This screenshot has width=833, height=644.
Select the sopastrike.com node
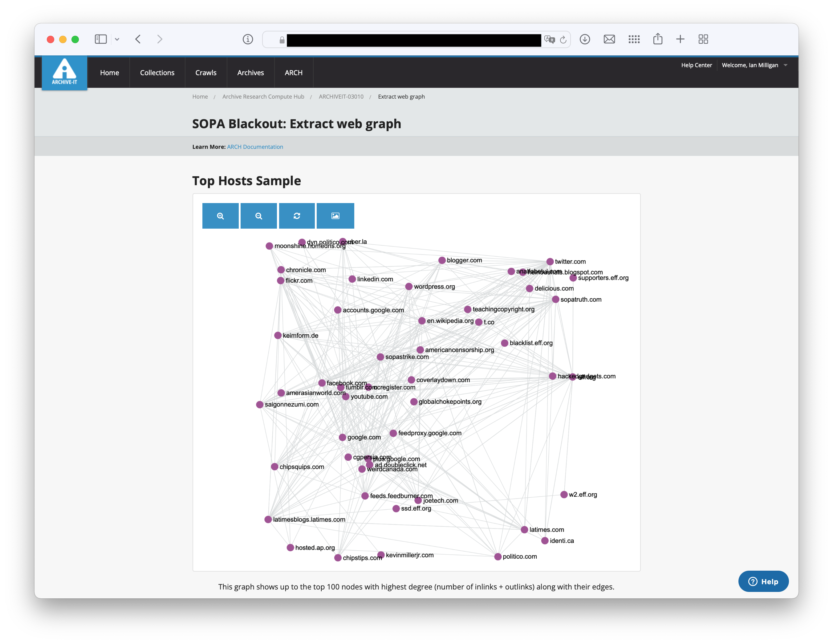380,357
